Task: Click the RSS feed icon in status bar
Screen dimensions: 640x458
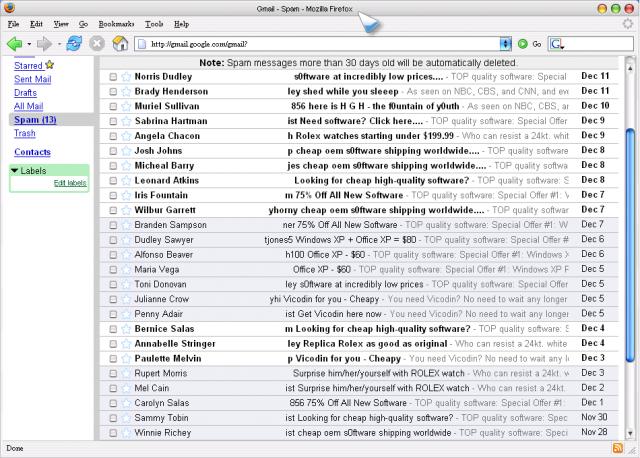Action: point(618,448)
